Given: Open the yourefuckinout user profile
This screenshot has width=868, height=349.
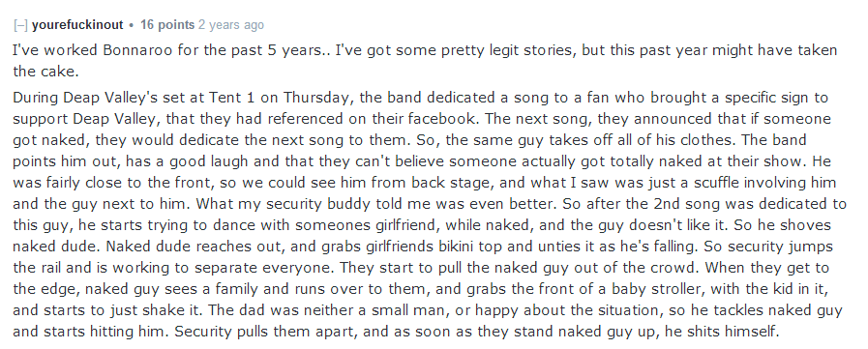Looking at the screenshot, I should (77, 25).
